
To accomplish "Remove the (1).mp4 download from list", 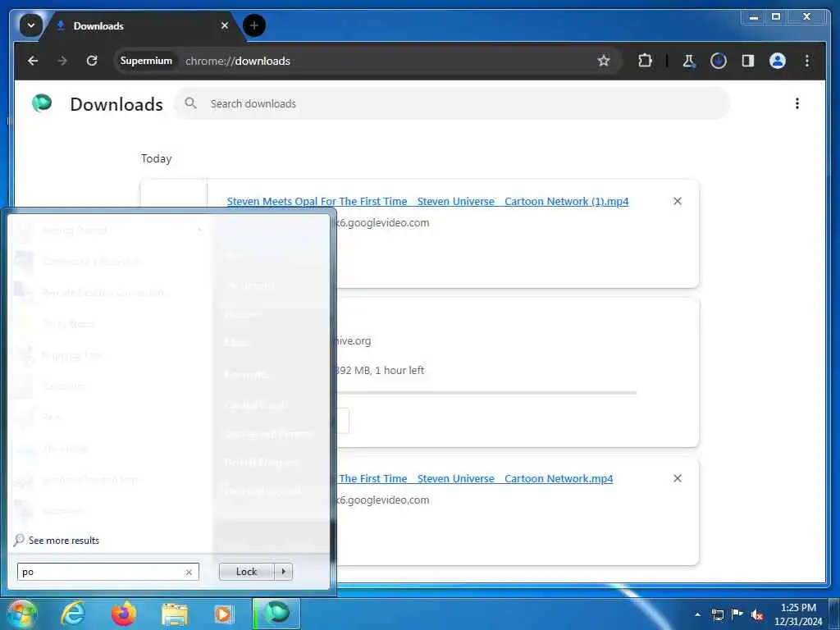I will click(x=678, y=201).
